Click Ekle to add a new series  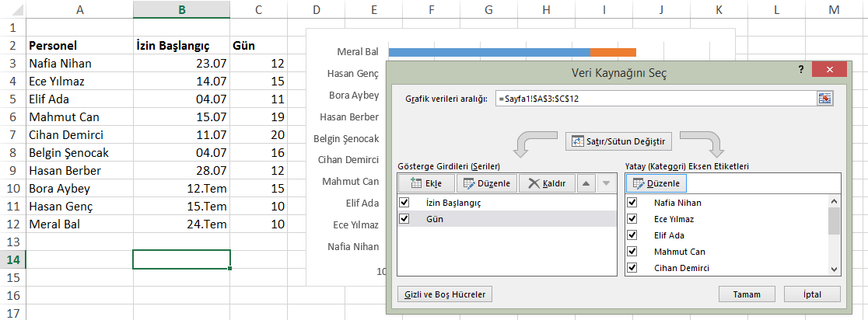click(425, 183)
